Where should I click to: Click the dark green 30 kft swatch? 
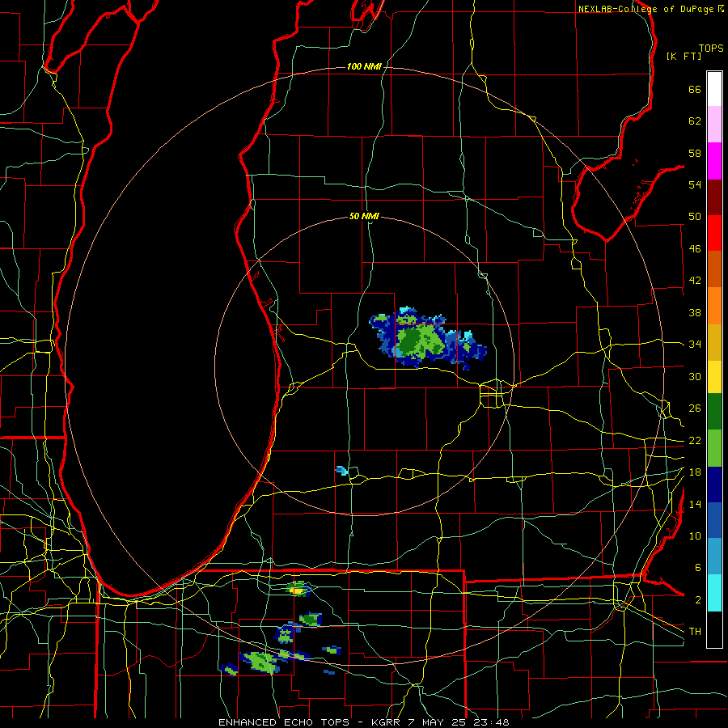pos(714,412)
